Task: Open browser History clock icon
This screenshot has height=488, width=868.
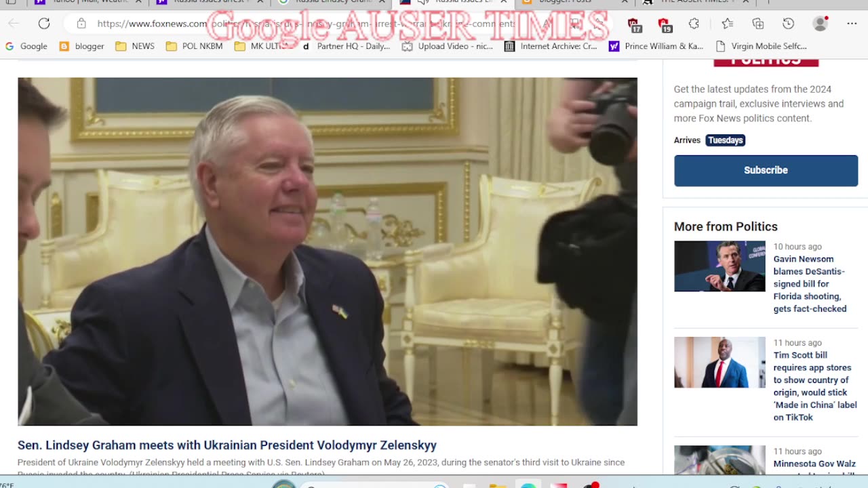Action: (788, 24)
